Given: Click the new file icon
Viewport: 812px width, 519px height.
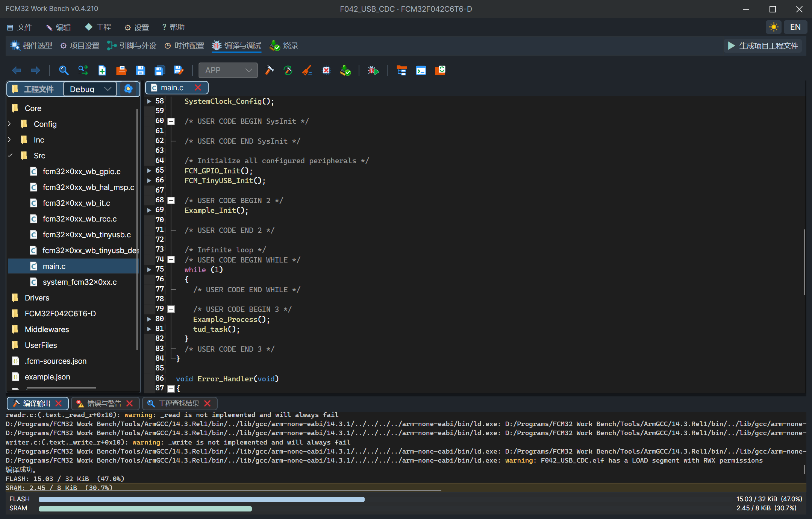Looking at the screenshot, I should (102, 70).
